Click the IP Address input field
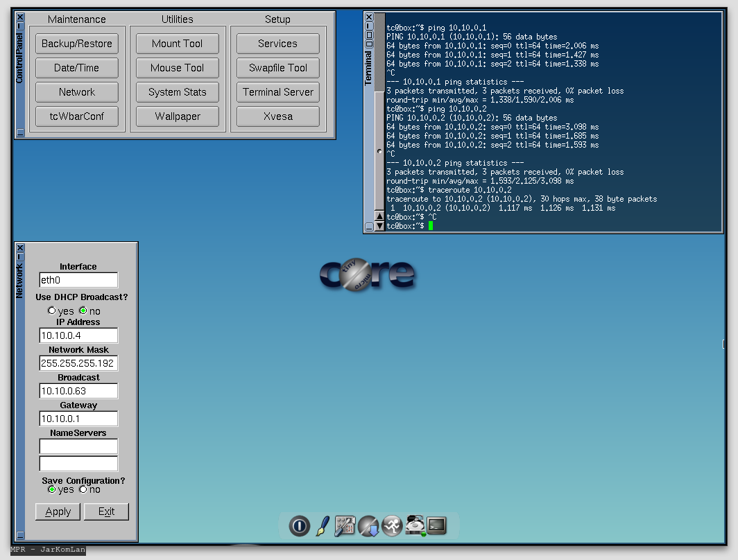Screen dimensions: 738x560 coord(78,335)
